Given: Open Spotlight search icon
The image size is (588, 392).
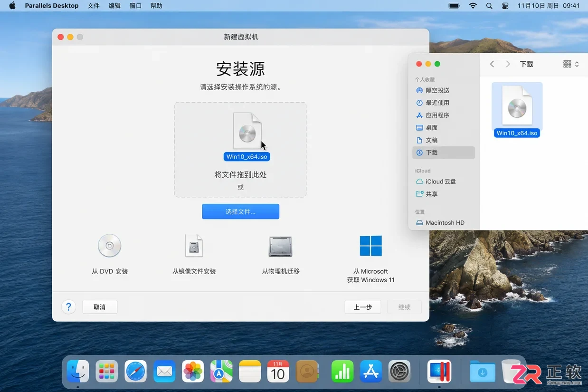Looking at the screenshot, I should point(489,6).
